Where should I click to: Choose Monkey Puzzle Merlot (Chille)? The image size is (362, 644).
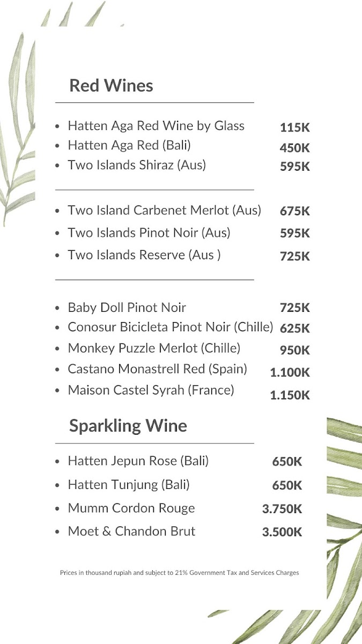pyautogui.click(x=153, y=348)
